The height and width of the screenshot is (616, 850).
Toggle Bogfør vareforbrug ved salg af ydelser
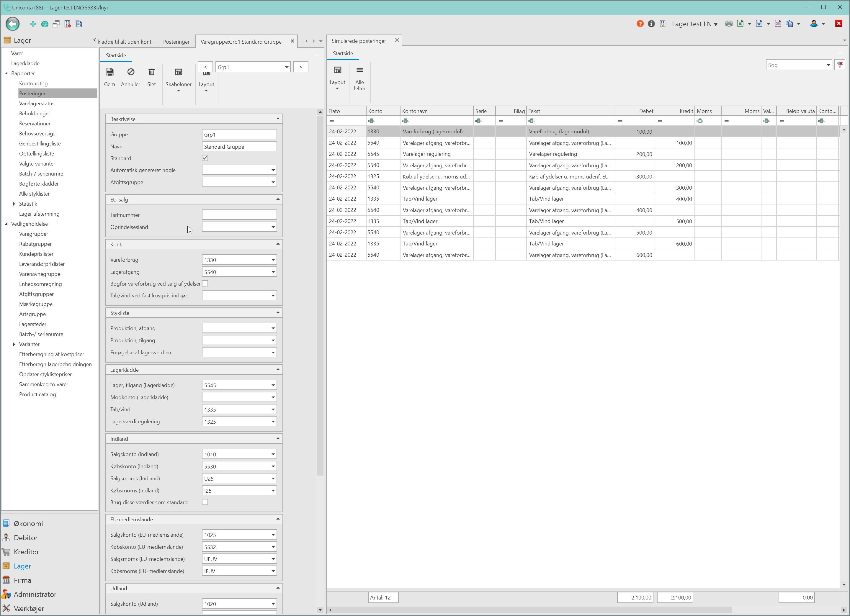(205, 284)
